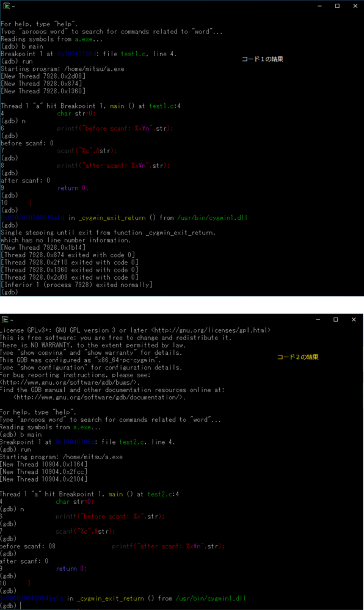This screenshot has height=610, width=364.
Task: Click 'Type "show copying"' line
Action: pyautogui.click(x=91, y=353)
